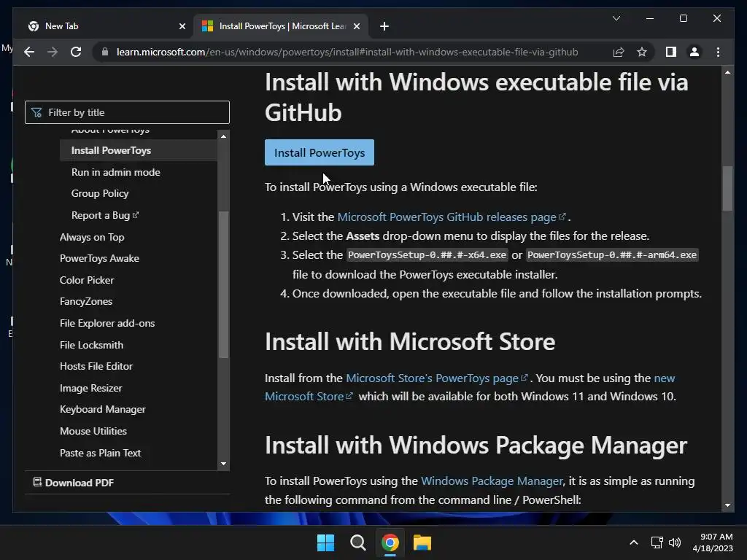Click the main page scrollbar thumb
The width and height of the screenshot is (747, 560).
[x=727, y=188]
